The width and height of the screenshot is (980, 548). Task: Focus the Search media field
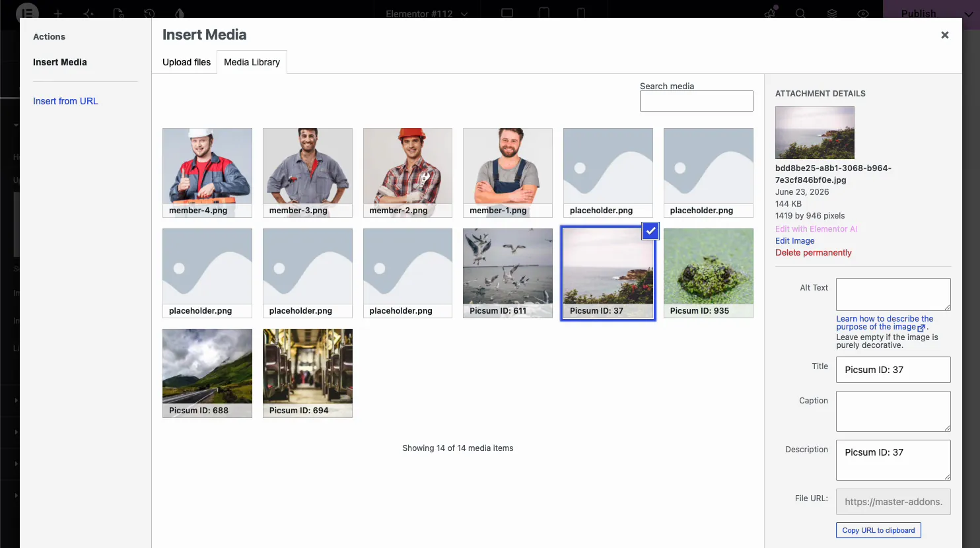click(x=696, y=101)
